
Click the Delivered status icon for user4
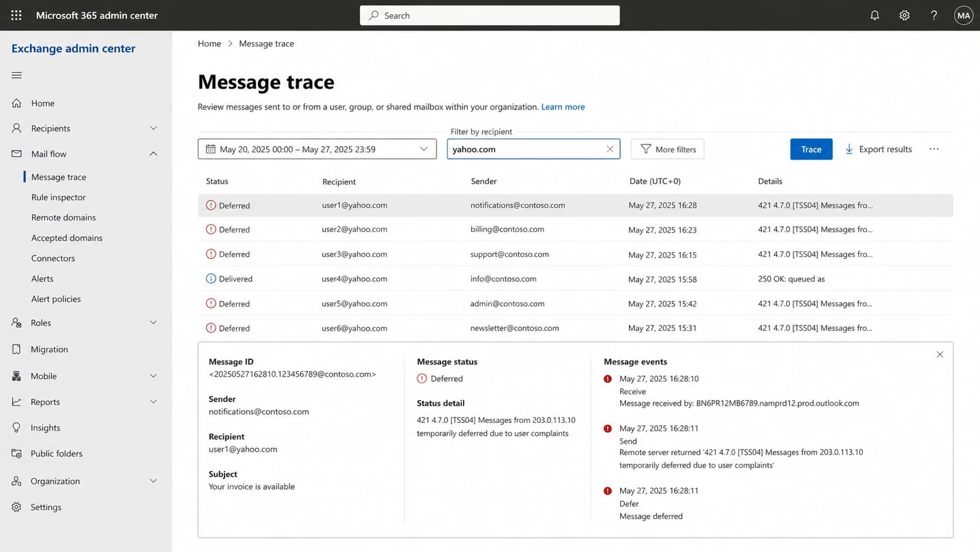pos(211,279)
